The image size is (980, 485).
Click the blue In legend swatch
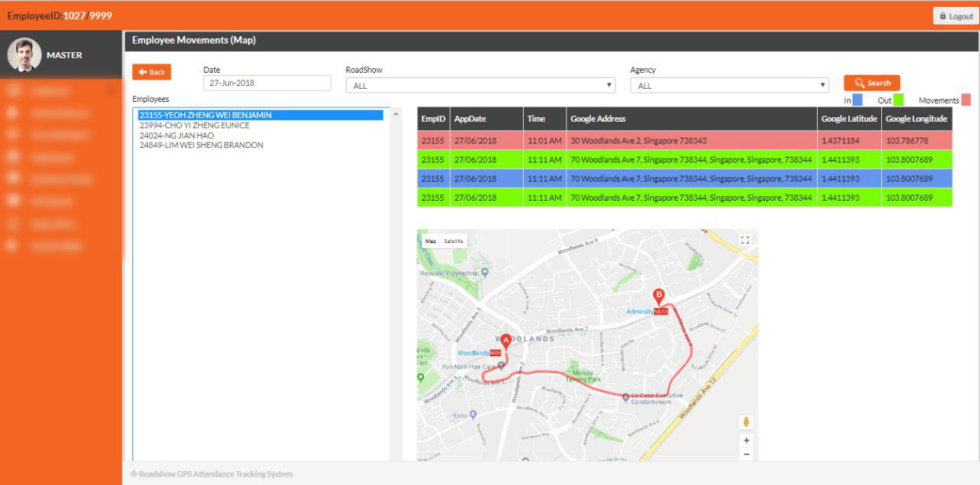point(857,100)
